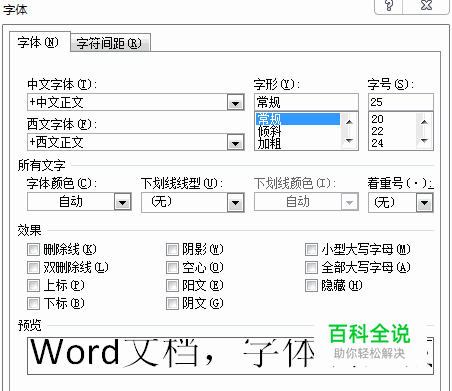Tick the 小型大写字母(M) checkbox
This screenshot has height=391, width=452.
[311, 249]
